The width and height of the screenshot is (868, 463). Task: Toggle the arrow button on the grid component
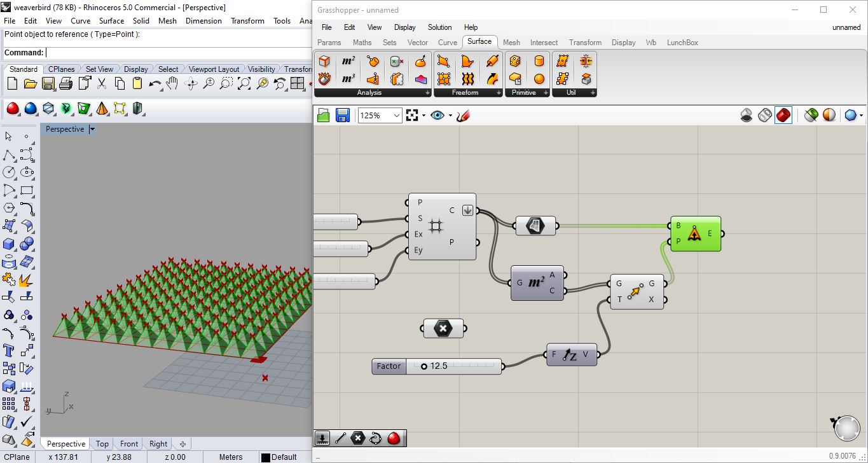tap(467, 211)
